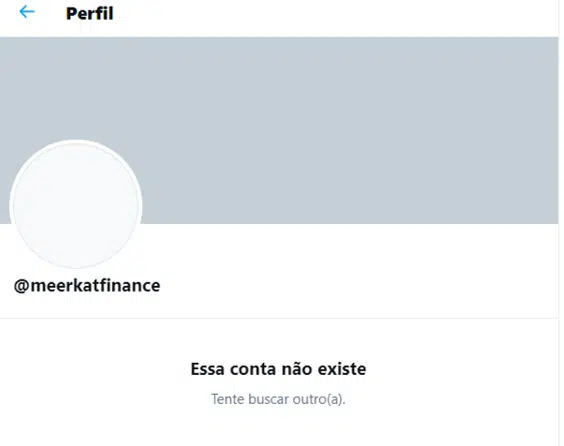Click the Essa conta não existe heading
Screen dimensions: 564x446
(278, 369)
